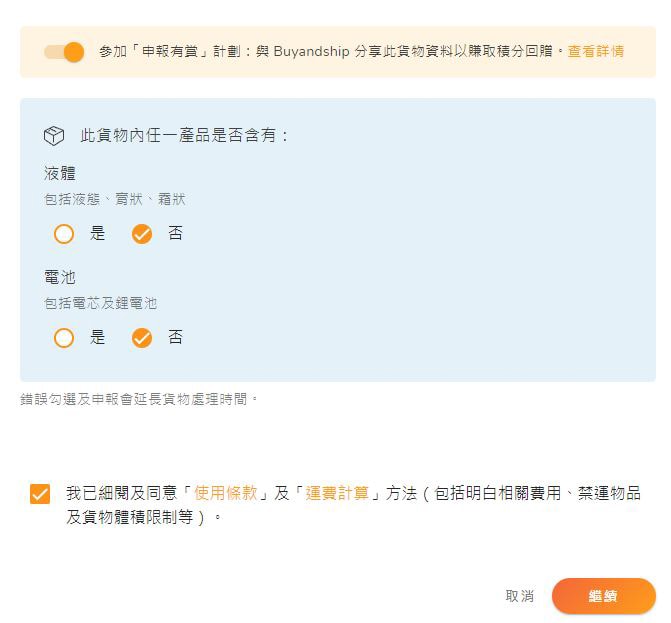This screenshot has width=671, height=623.
Task: Click the 電池 section label
Action: click(x=60, y=277)
